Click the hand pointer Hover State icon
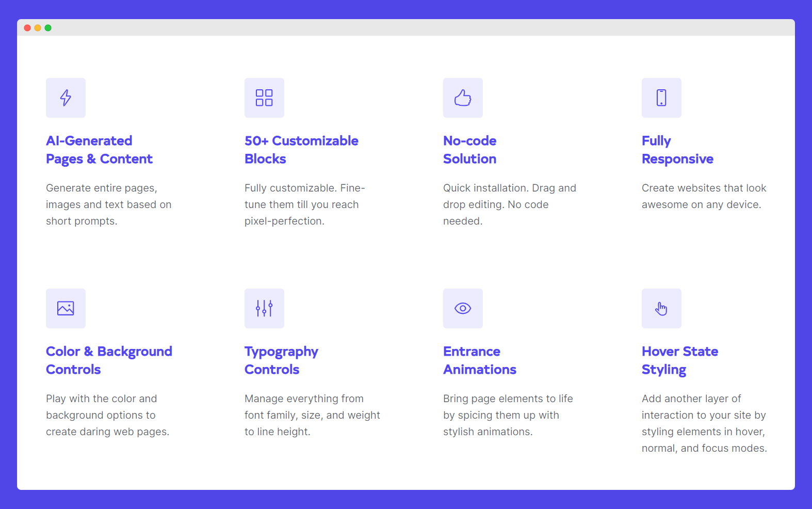Viewport: 812px width, 509px height. [661, 308]
